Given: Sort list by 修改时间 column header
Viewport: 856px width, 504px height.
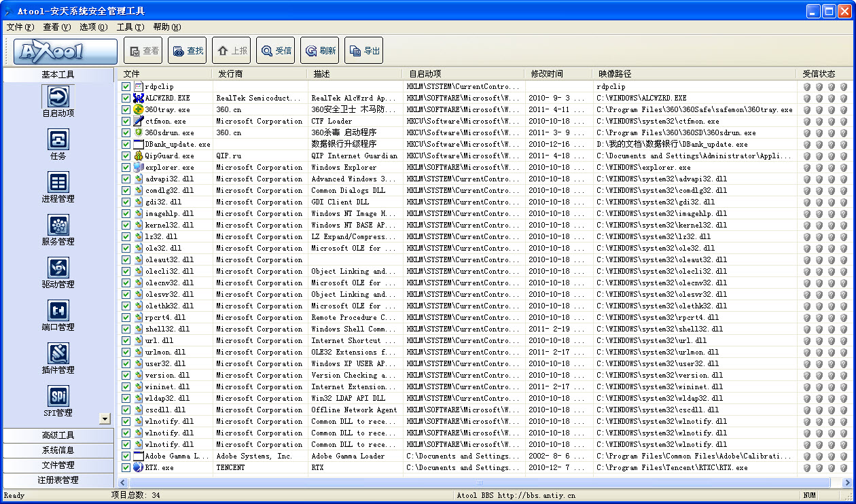Looking at the screenshot, I should click(x=547, y=74).
